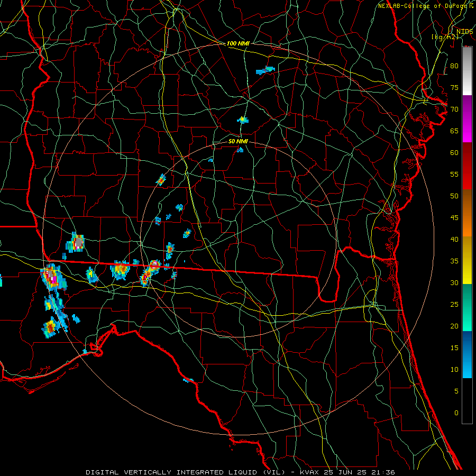Image resolution: width=476 pixels, height=476 pixels.
Task: Click the '5' value on the VIL scale
Action: point(456,391)
